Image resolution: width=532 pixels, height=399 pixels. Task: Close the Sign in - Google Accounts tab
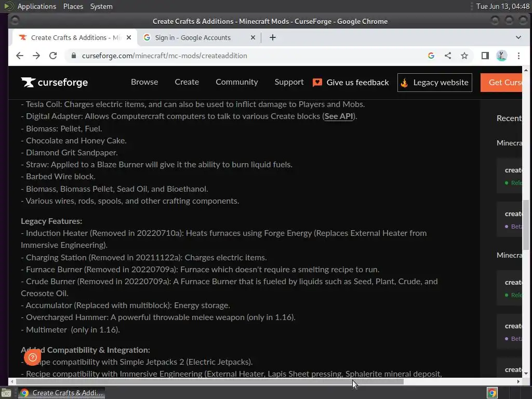pyautogui.click(x=253, y=37)
